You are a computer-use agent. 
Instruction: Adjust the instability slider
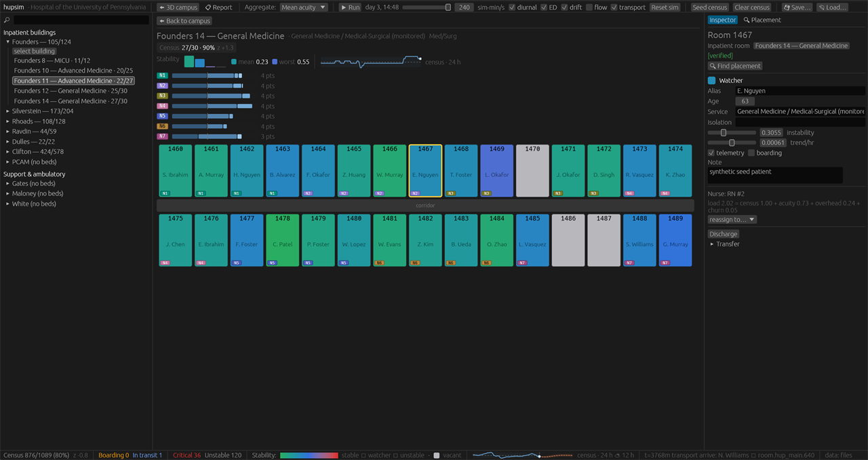(x=732, y=133)
